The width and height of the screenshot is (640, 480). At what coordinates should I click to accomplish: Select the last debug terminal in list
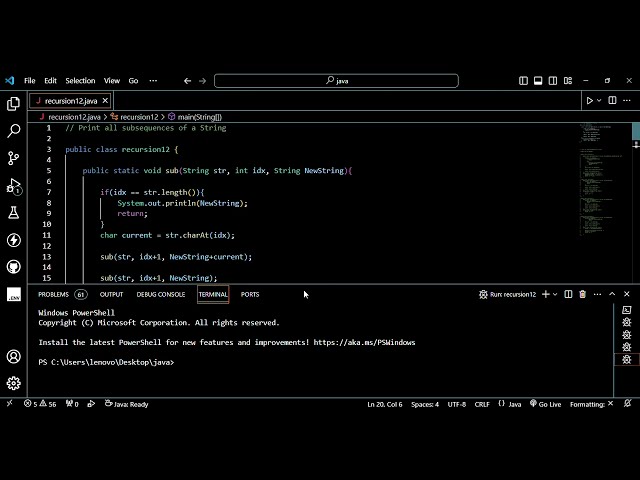pos(627,360)
